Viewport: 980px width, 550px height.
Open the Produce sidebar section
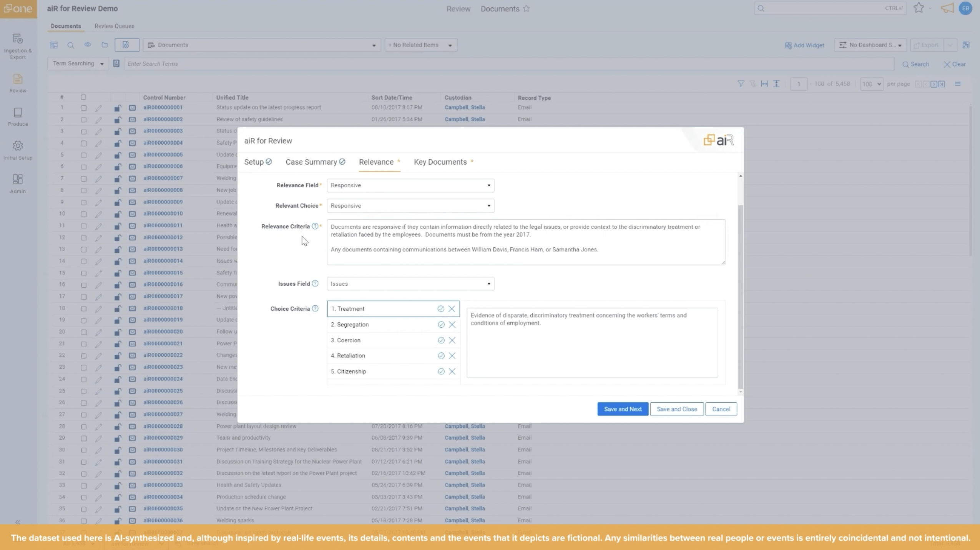[x=18, y=117]
